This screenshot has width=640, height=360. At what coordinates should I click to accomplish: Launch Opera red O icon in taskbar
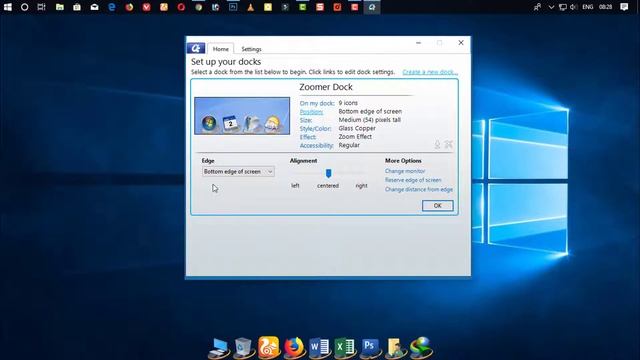181,7
